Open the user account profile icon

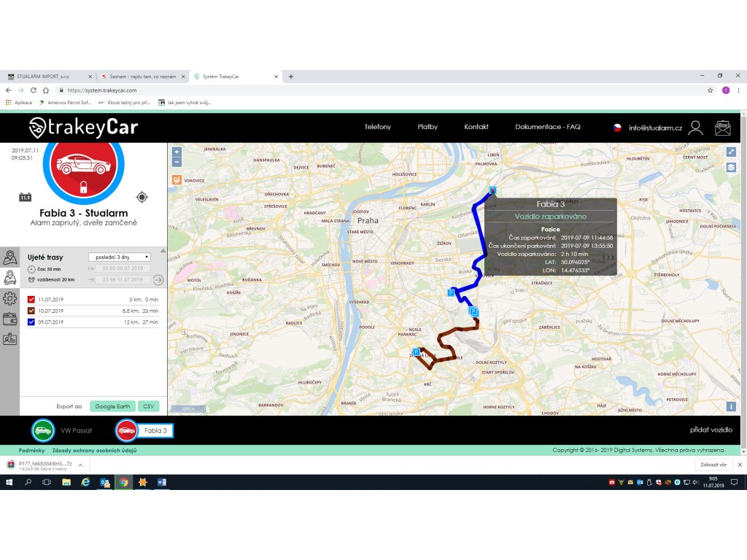coord(696,128)
